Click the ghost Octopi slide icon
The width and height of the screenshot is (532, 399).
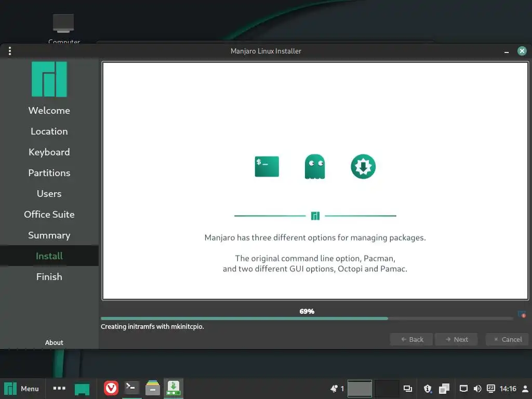(315, 166)
